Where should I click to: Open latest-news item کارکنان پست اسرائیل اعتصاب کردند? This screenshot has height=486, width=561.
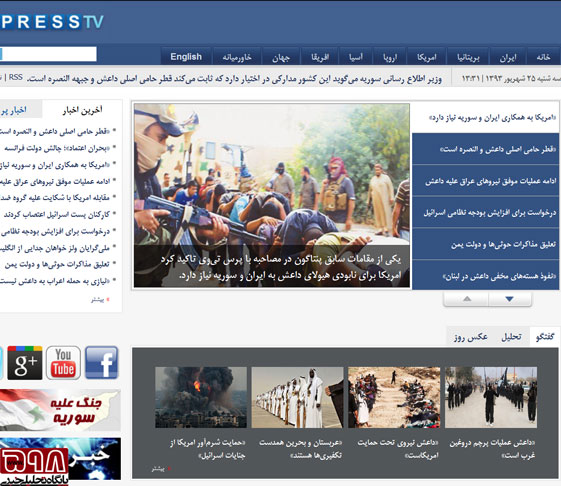point(57,214)
